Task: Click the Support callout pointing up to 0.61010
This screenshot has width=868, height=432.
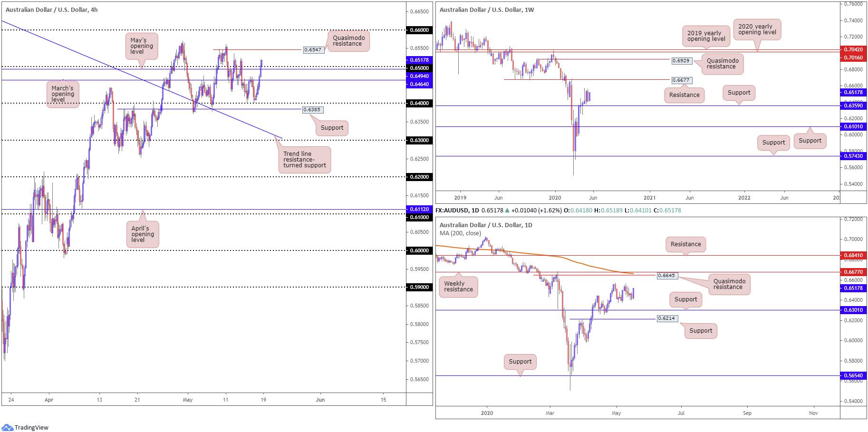Action: (x=810, y=141)
